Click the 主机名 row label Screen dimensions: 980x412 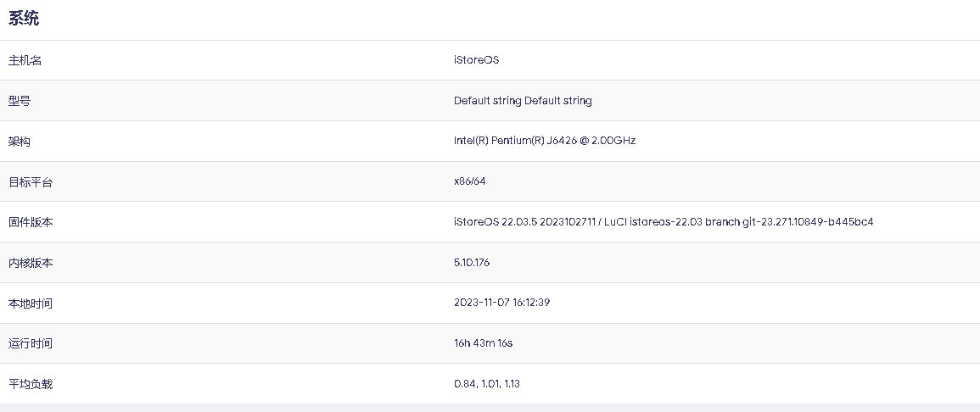(25, 60)
